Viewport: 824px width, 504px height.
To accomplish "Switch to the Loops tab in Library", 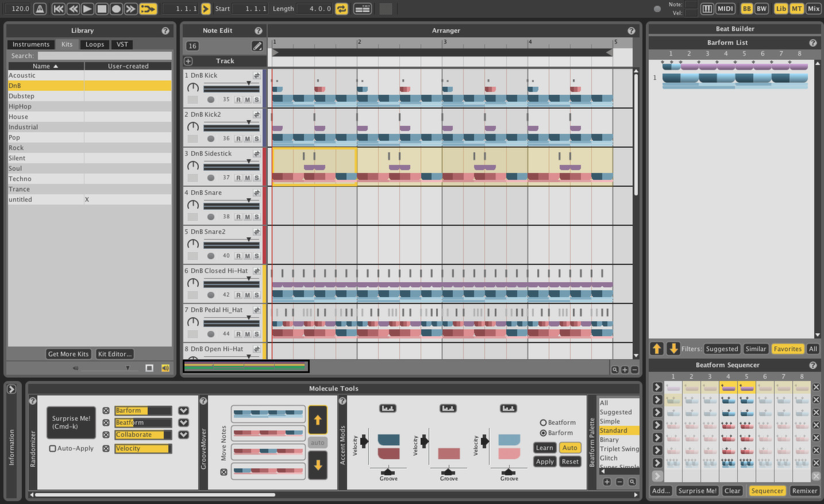I will (x=94, y=44).
